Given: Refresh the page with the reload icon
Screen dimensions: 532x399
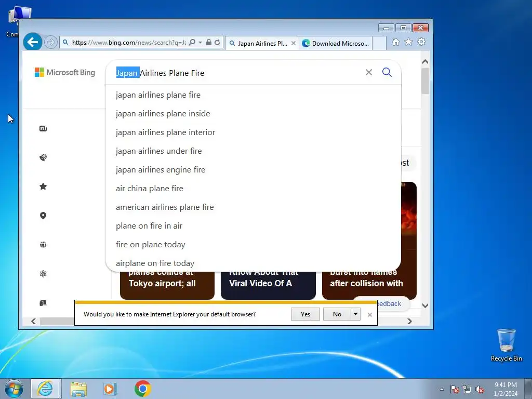Looking at the screenshot, I should tap(217, 43).
